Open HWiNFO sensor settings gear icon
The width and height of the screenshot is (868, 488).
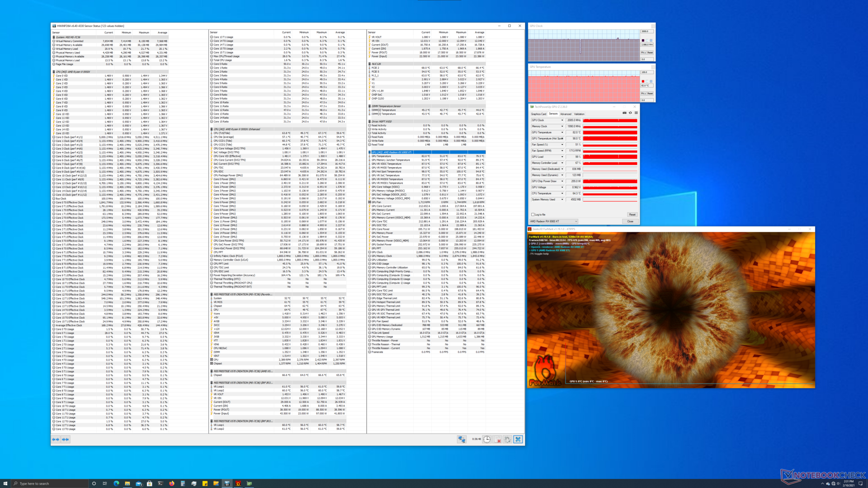(508, 439)
